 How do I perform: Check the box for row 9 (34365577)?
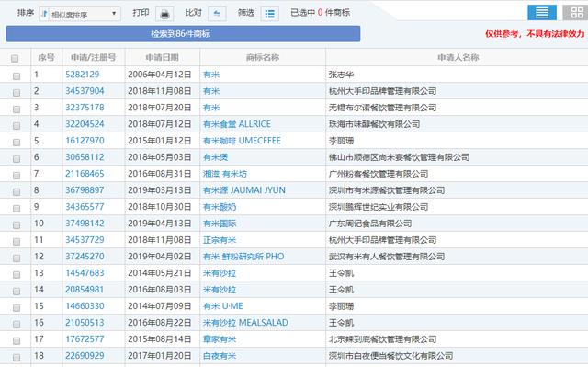click(x=17, y=208)
